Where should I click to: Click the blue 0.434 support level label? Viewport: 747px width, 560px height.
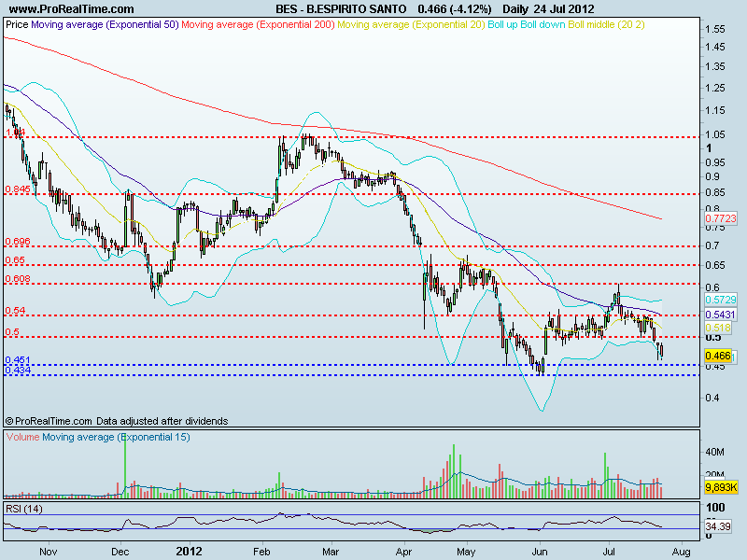tap(18, 371)
